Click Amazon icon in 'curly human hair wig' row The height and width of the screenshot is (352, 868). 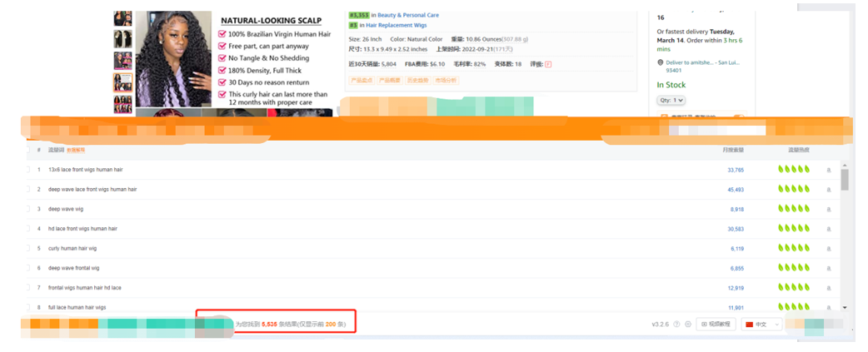(829, 249)
